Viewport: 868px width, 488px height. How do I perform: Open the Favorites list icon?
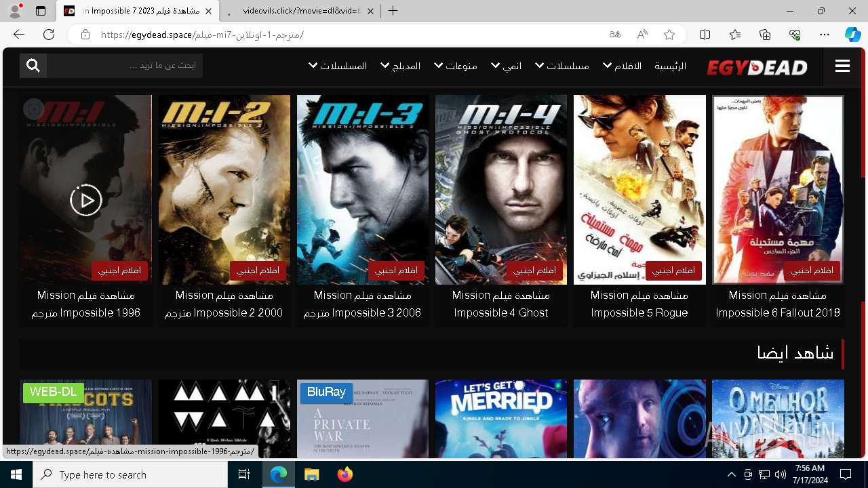735,35
